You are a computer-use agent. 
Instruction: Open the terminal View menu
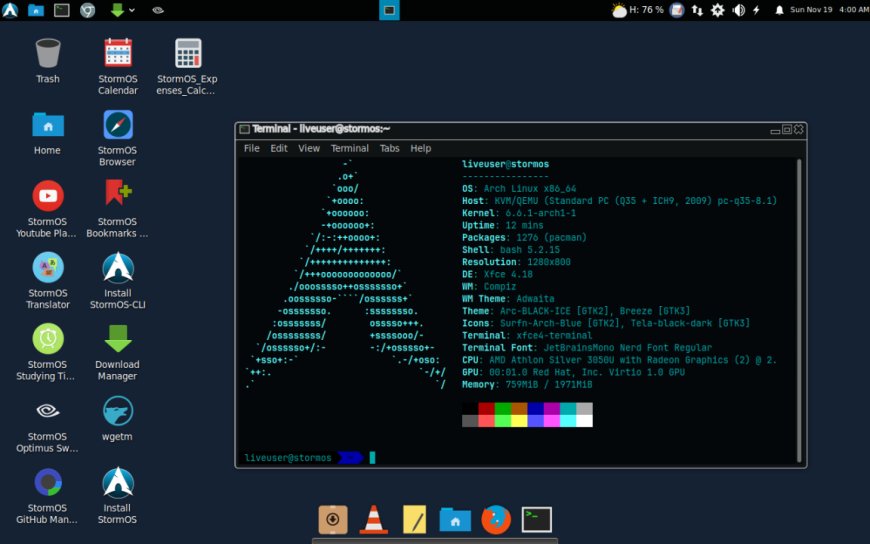(x=308, y=148)
